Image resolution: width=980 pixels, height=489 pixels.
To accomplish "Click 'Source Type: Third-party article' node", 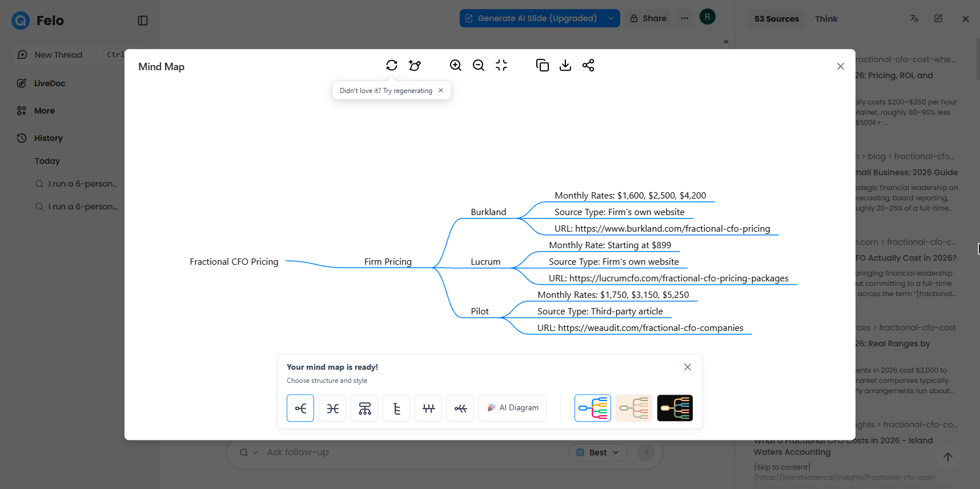I will click(600, 312).
